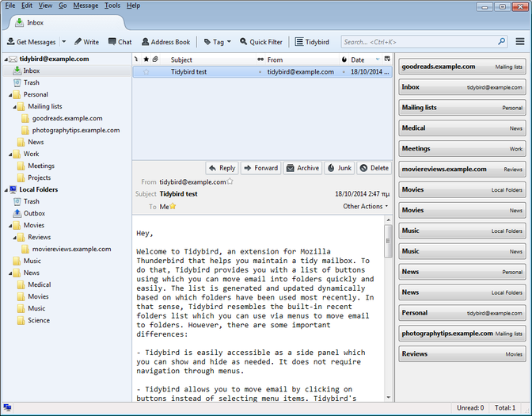Image resolution: width=532 pixels, height=416 pixels.
Task: Toggle the Quick Filter bar
Action: click(x=261, y=42)
